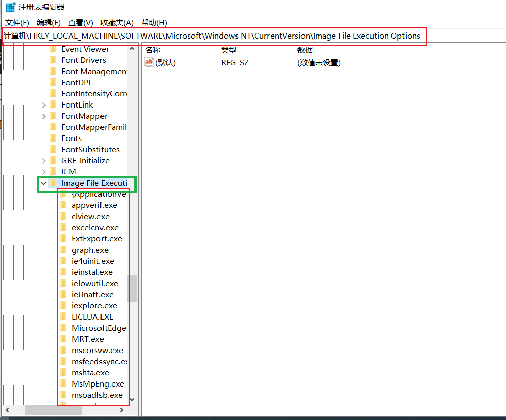Viewport: 506px width, 420px height.
Task: Open the 收藏夹(A) menu
Action: [117, 23]
